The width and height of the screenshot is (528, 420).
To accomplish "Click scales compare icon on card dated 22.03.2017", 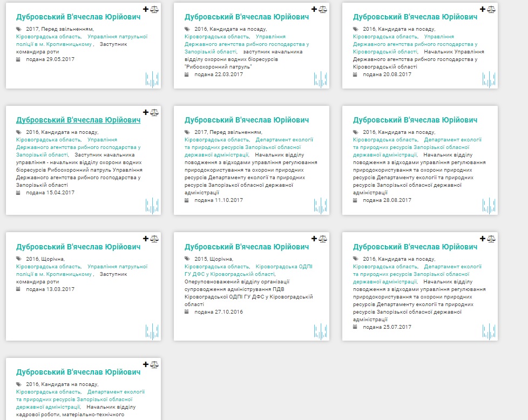I will click(323, 9).
